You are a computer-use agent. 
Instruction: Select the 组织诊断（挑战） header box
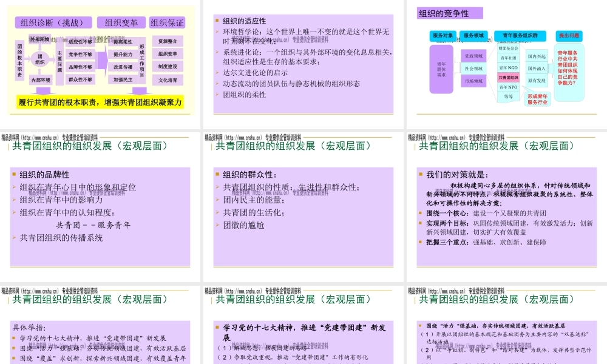coord(53,22)
